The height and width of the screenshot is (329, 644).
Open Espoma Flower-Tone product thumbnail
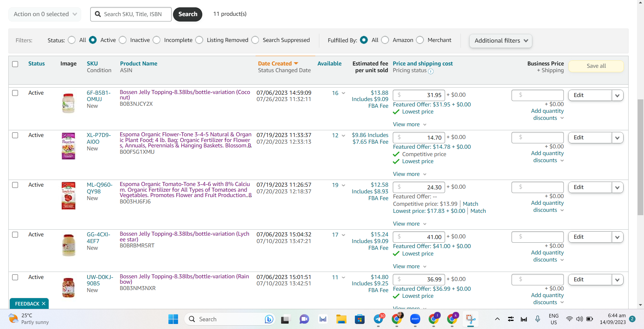68,146
